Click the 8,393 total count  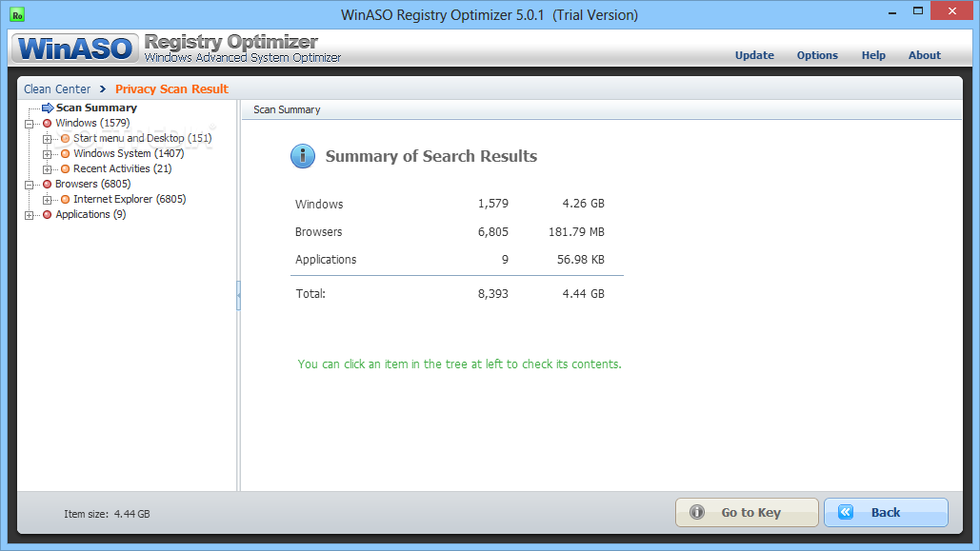point(493,294)
